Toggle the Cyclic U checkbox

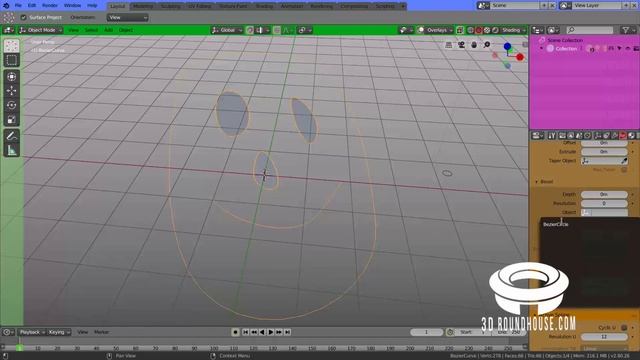pos(624,328)
